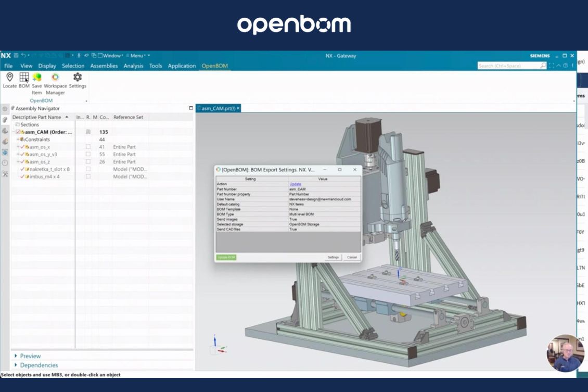The image size is (588, 392).
Task: Open the File menu
Action: (x=8, y=66)
